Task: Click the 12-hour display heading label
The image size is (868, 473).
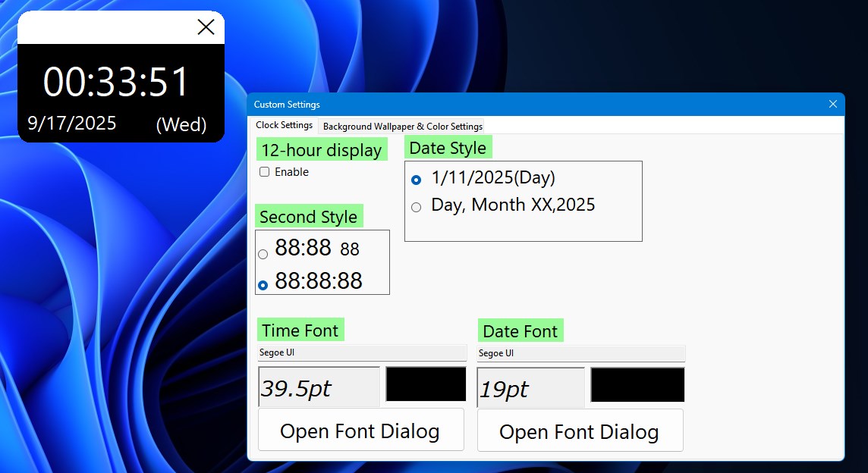Action: coord(322,150)
